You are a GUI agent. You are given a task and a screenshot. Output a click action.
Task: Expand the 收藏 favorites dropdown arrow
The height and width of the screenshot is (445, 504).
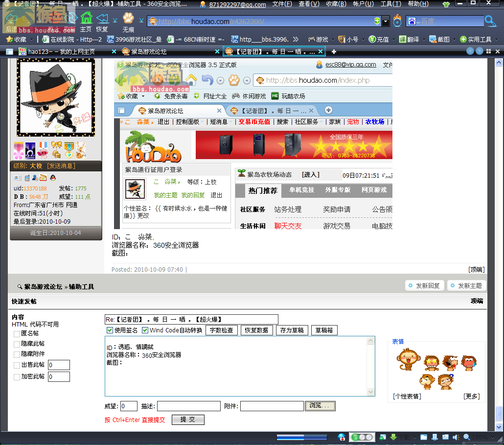coord(31,40)
